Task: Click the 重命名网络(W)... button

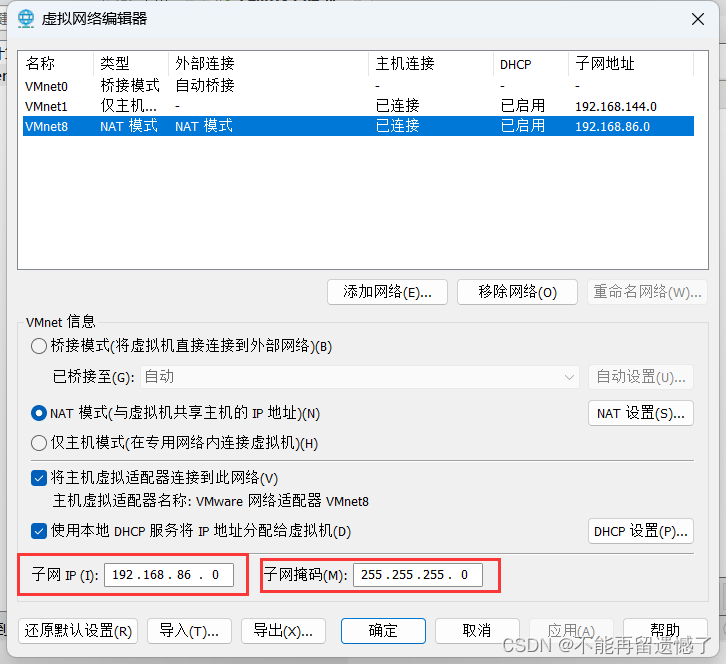Action: (647, 292)
